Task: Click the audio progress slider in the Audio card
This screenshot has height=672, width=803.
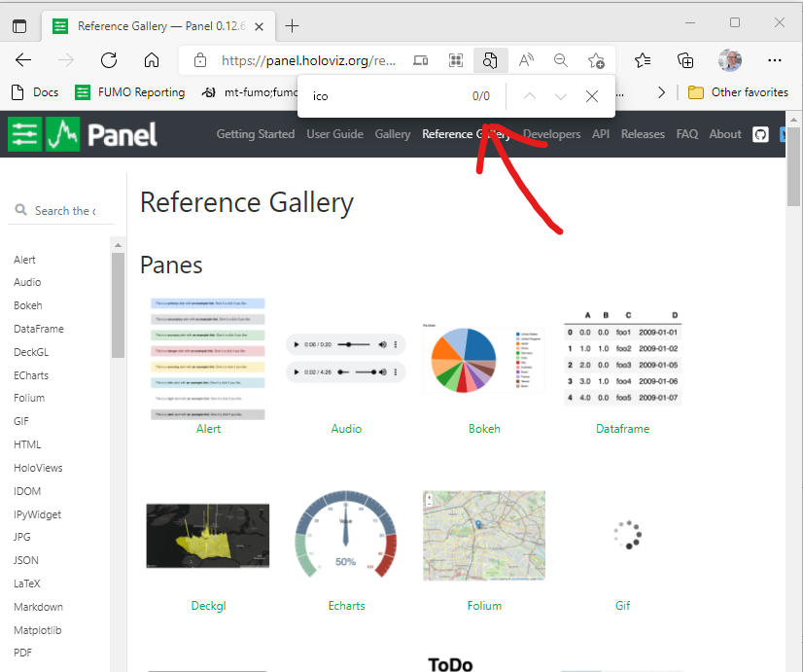Action: (350, 344)
